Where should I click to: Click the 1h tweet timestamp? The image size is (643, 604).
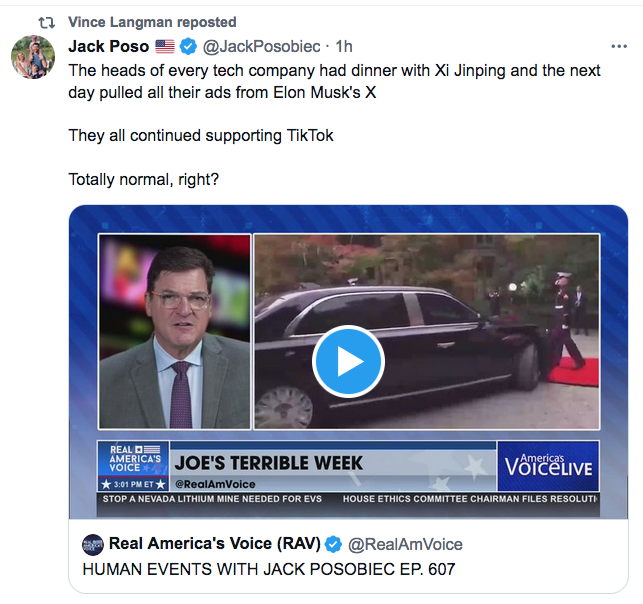344,47
